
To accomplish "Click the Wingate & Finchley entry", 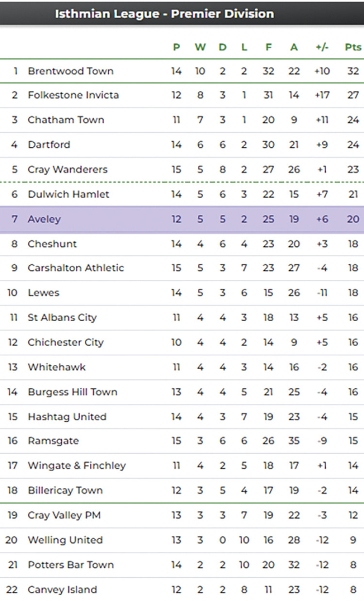I will click(77, 465).
